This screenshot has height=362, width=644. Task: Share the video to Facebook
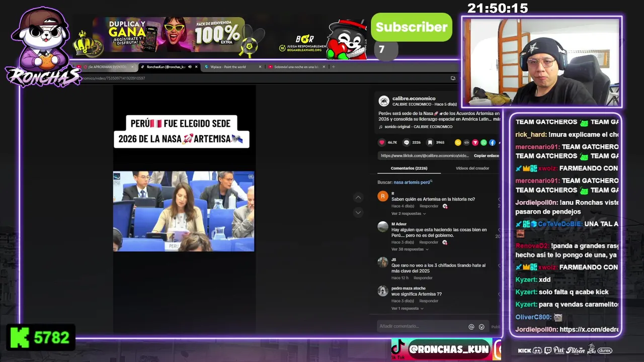492,142
